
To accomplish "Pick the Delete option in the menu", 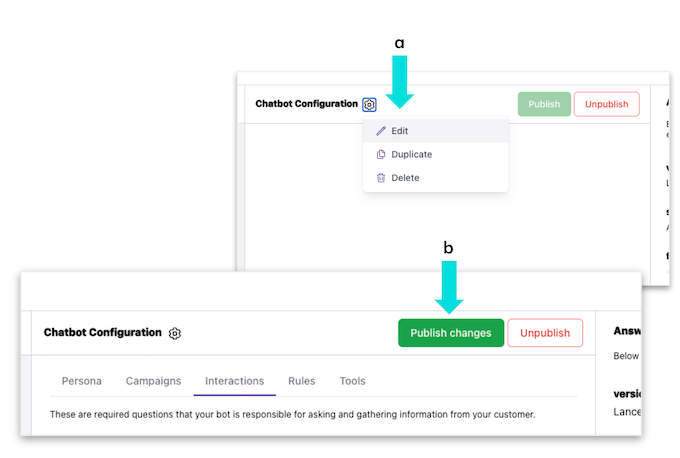I will [x=405, y=178].
